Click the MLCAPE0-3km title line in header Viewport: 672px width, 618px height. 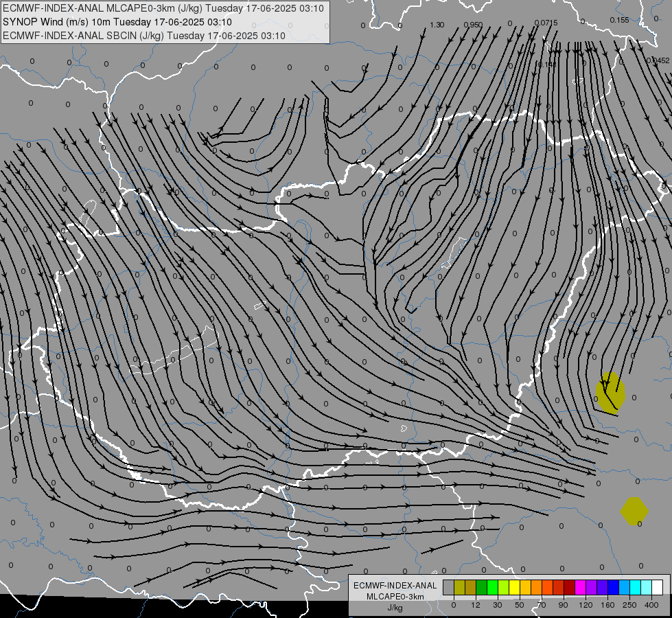point(163,8)
